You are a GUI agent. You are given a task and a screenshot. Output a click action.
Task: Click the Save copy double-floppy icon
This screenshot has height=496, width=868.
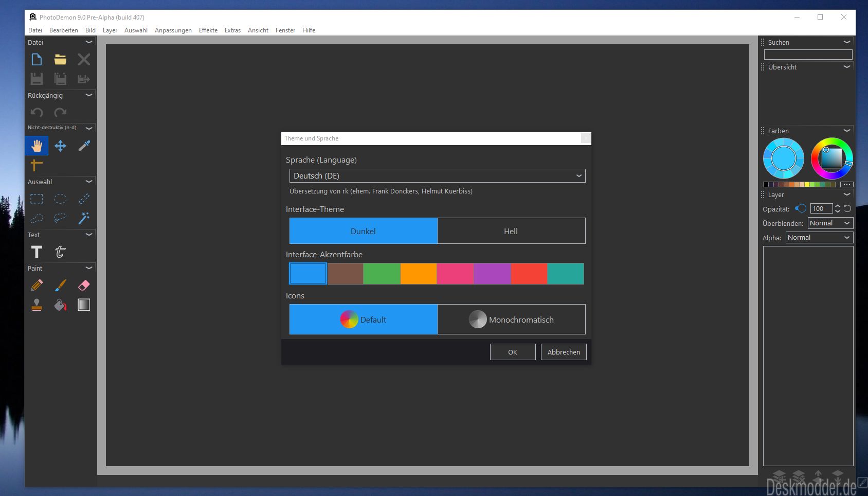click(60, 79)
